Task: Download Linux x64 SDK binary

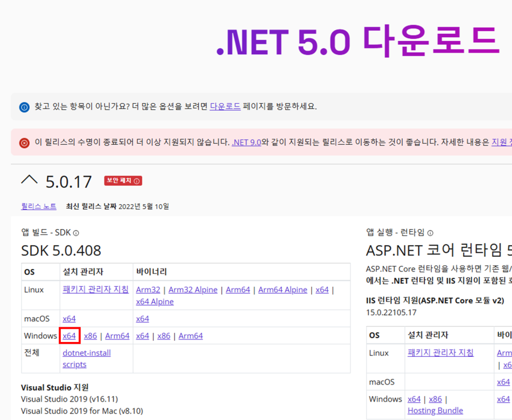Action: (322, 290)
